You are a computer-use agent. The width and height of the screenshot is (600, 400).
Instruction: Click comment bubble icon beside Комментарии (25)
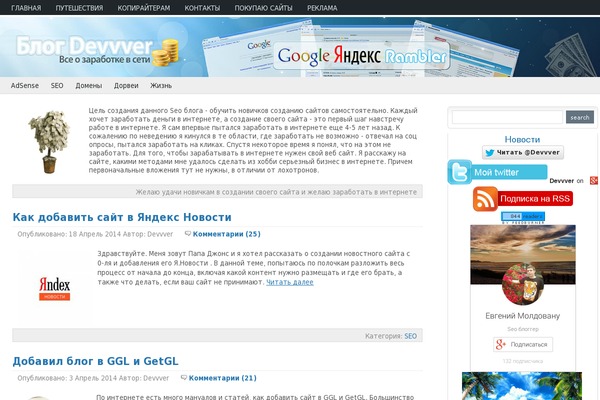click(x=188, y=233)
